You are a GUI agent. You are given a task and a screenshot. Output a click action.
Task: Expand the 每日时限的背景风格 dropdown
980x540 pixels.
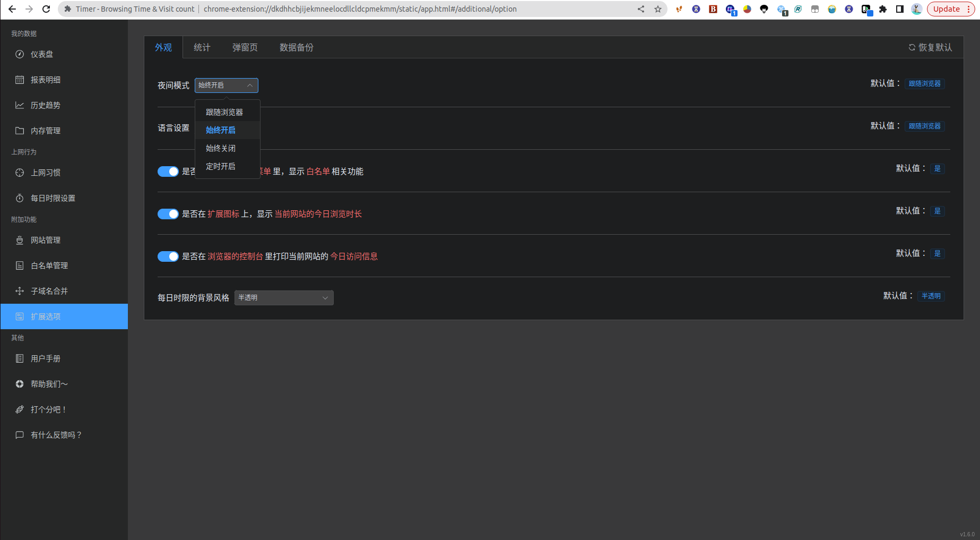[283, 298]
